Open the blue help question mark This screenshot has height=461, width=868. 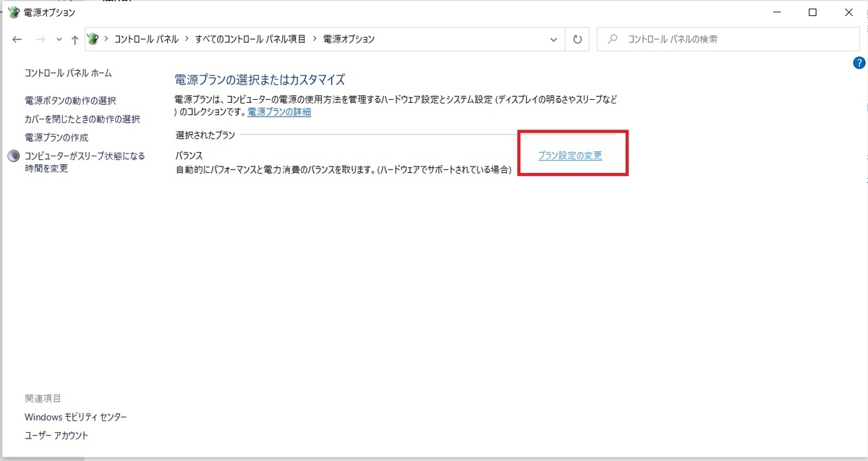(x=860, y=63)
